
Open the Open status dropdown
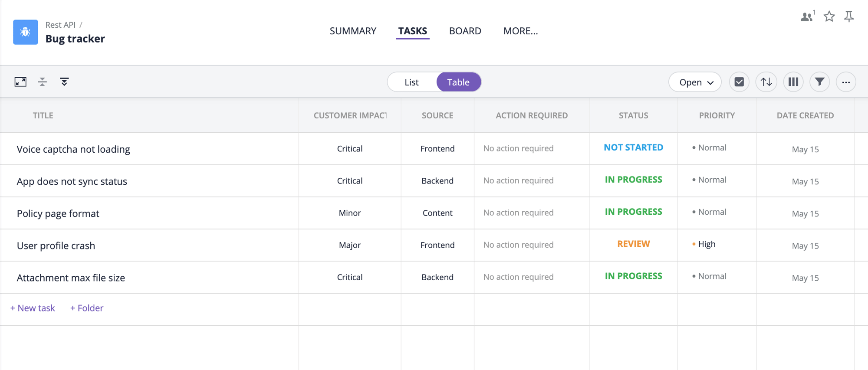[695, 82]
